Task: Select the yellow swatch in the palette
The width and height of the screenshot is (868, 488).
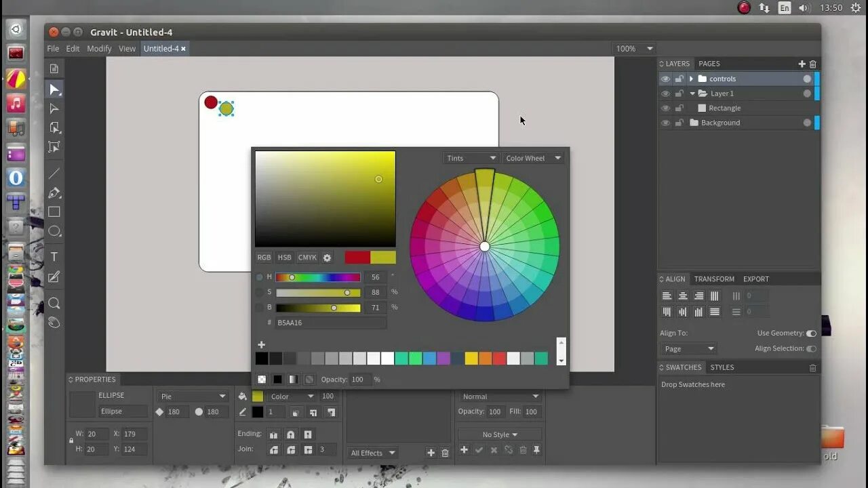Action: coord(471,359)
